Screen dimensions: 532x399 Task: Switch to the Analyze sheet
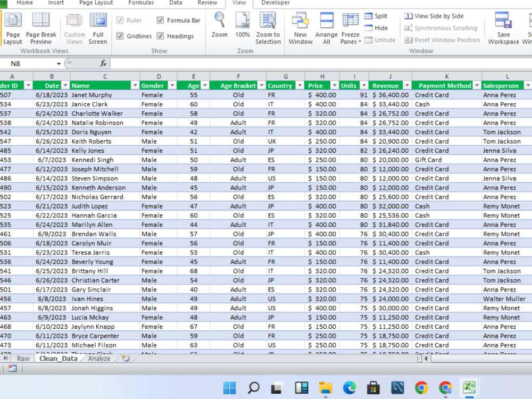click(x=99, y=359)
